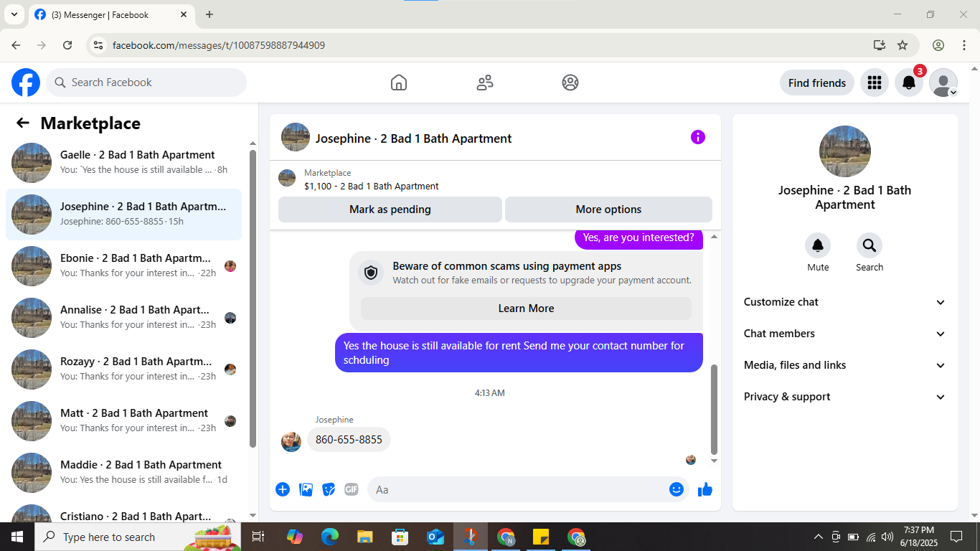The width and height of the screenshot is (980, 551).
Task: Click the browser address bar
Action: pos(488,45)
